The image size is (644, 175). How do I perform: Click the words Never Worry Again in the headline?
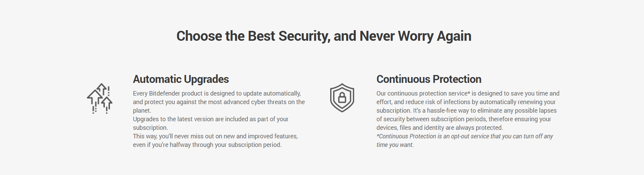(415, 36)
